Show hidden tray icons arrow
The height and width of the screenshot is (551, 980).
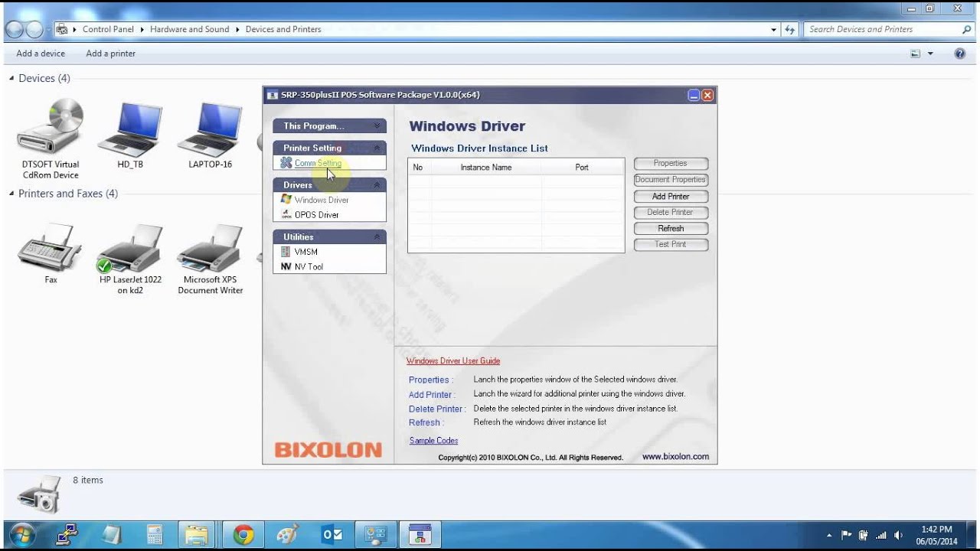pyautogui.click(x=829, y=536)
